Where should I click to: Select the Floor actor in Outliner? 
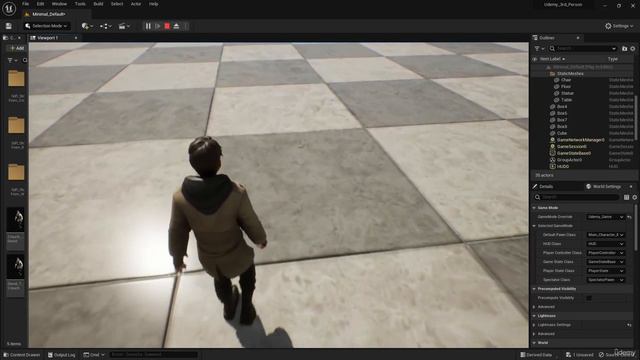[x=566, y=87]
